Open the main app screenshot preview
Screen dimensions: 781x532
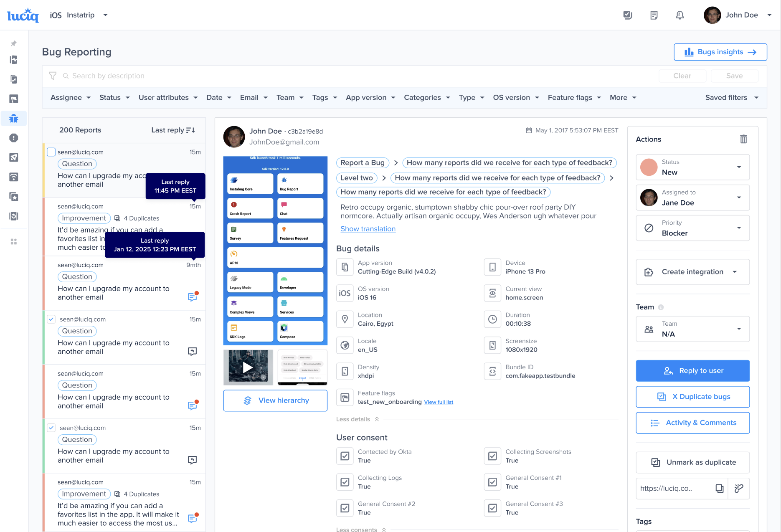[275, 251]
